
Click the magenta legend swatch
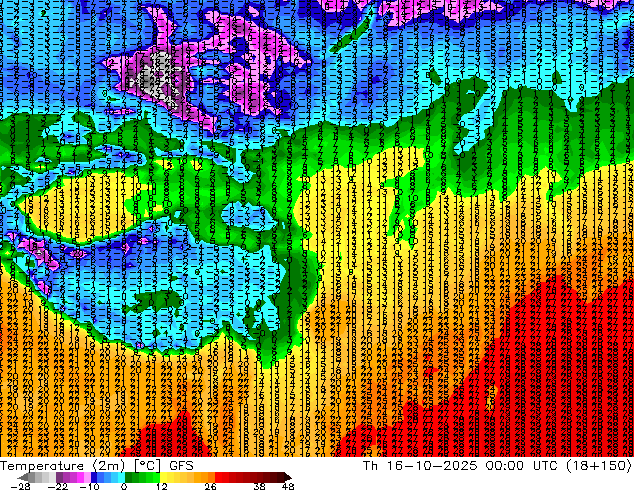click(80, 477)
